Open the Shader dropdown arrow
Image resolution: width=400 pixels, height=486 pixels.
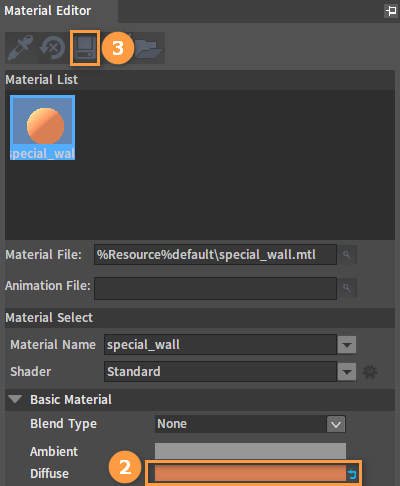tap(347, 371)
